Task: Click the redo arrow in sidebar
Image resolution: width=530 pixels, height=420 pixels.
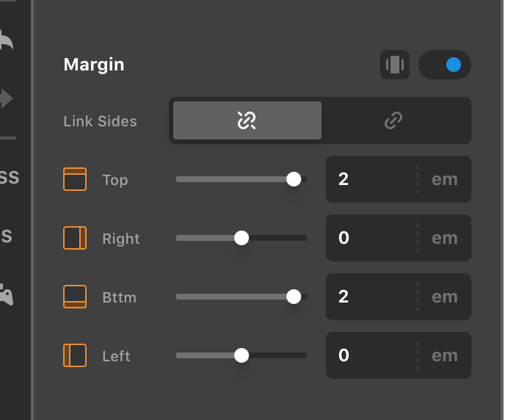Action: click(x=6, y=98)
